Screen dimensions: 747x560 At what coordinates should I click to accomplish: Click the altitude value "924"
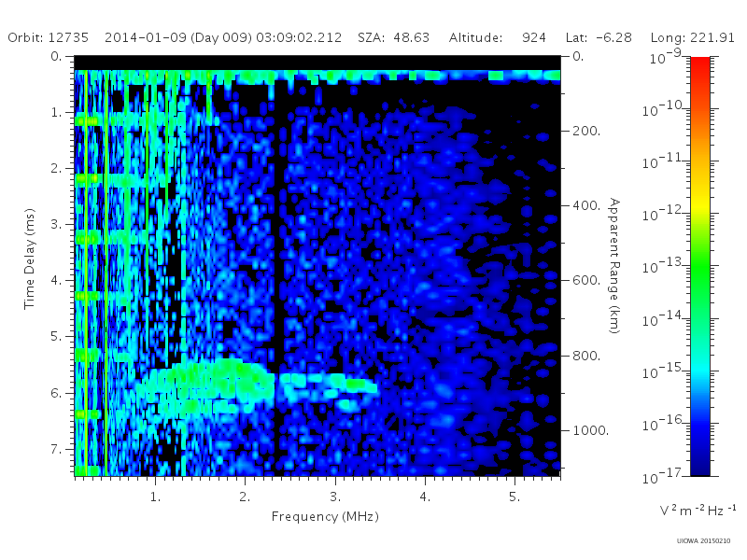click(x=533, y=37)
